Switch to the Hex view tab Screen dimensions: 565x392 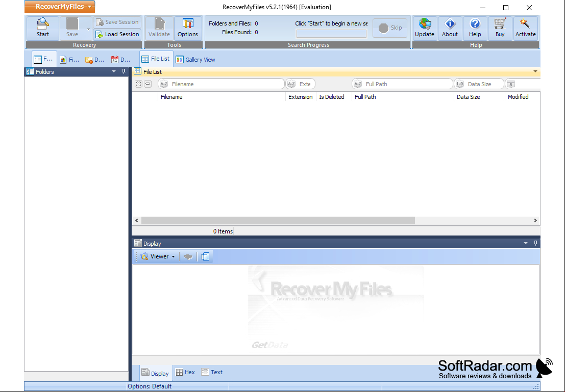pos(185,372)
